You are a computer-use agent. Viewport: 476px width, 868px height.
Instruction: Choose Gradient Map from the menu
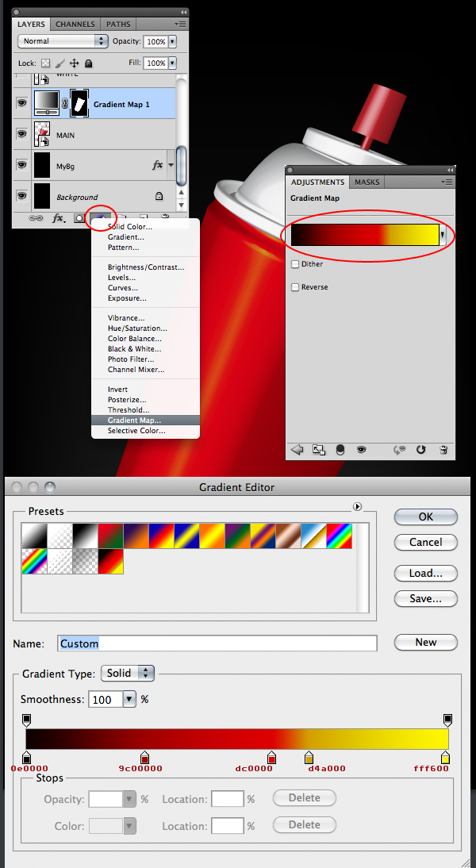pos(134,421)
